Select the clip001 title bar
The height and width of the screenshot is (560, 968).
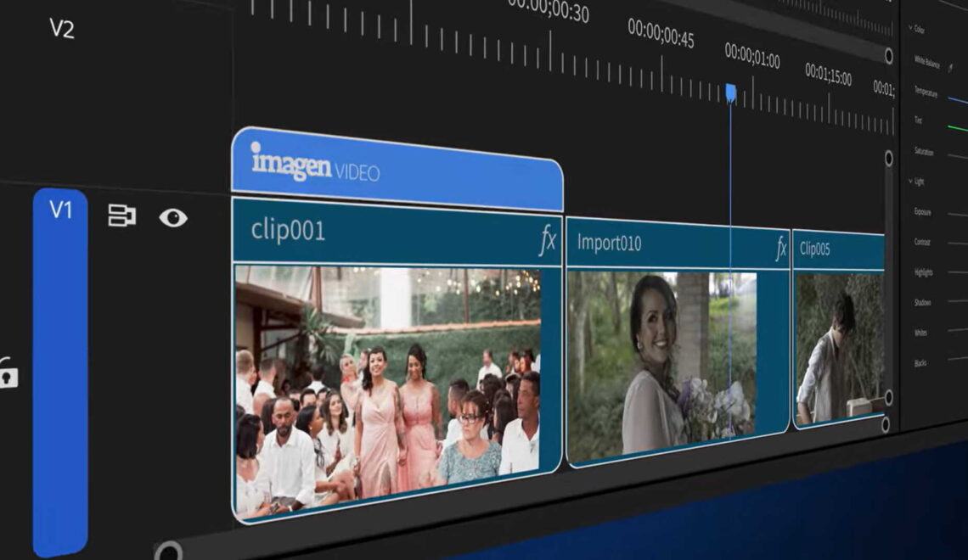point(382,232)
